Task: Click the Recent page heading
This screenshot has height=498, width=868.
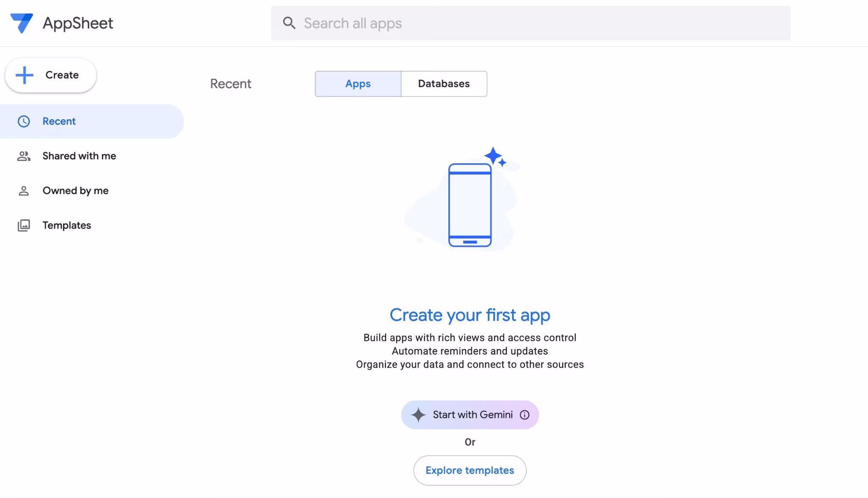Action: [x=231, y=84]
